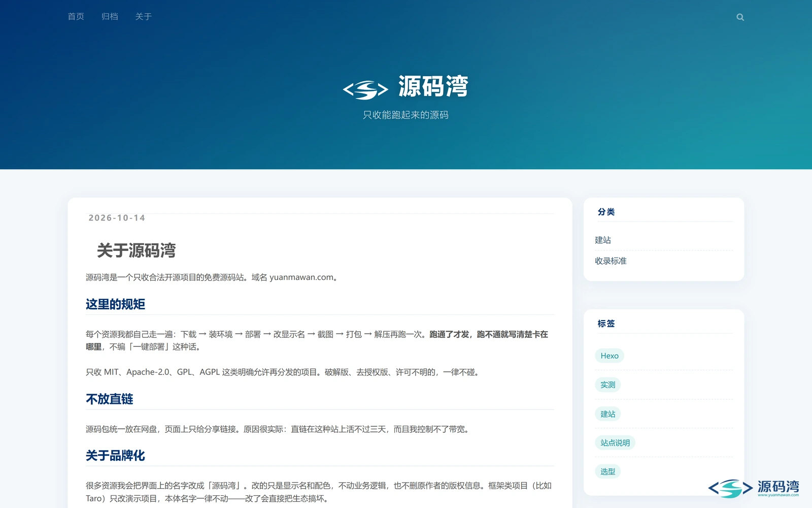This screenshot has height=508, width=812.
Task: Go to the 首页 navigation item
Action: [x=76, y=17]
